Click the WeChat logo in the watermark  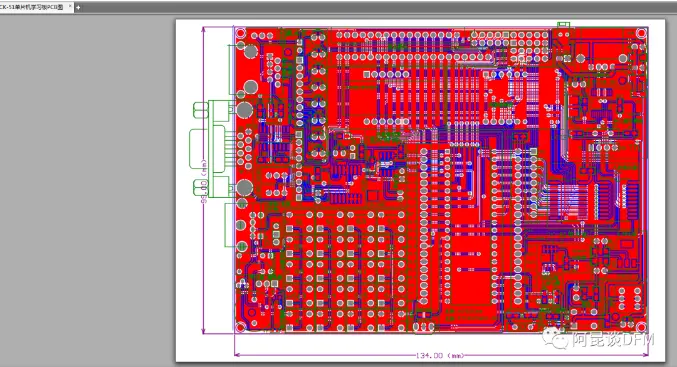tap(555, 338)
